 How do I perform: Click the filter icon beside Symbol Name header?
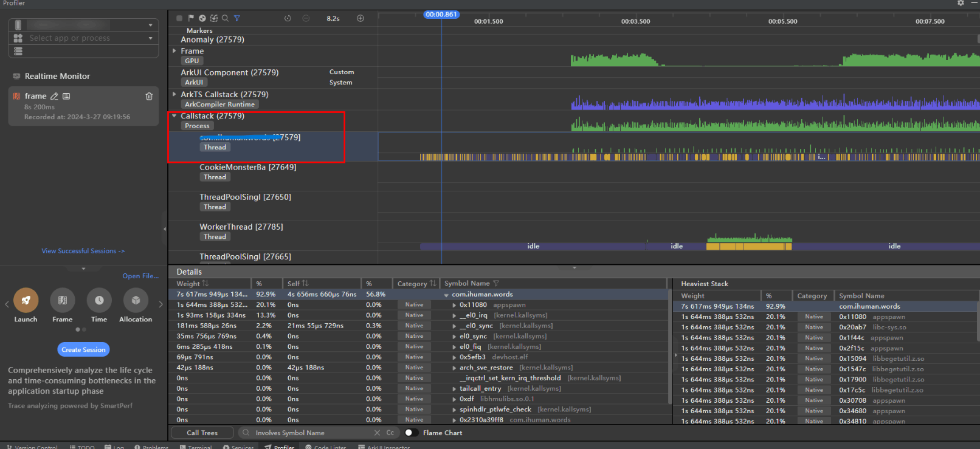point(496,283)
